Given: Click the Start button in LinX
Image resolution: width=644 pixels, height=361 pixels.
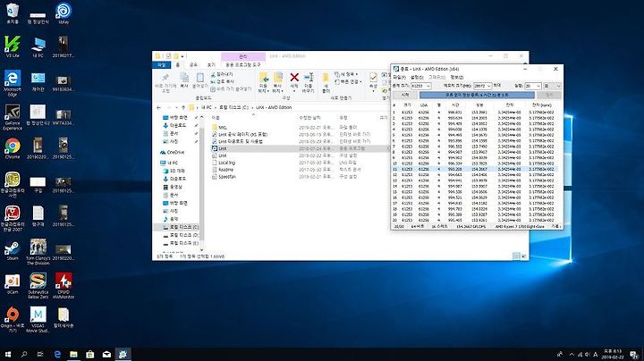Looking at the screenshot, I should coord(405,95).
